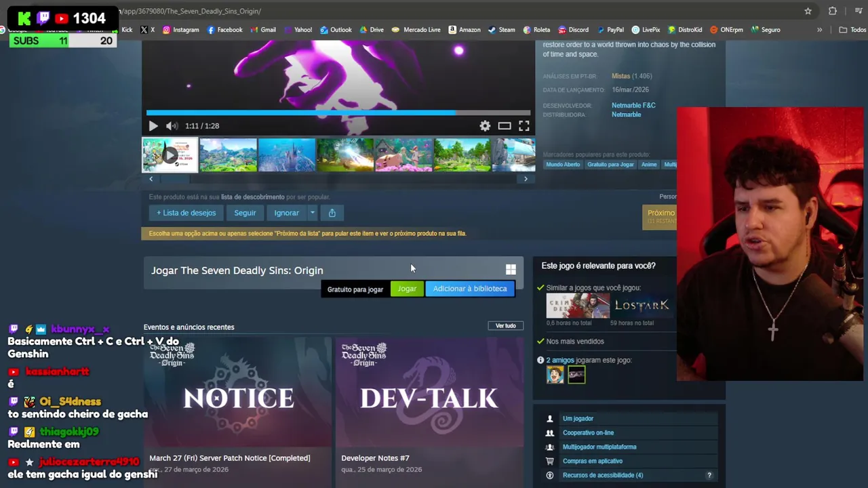Open video player settings gear
Image resolution: width=868 pixels, height=488 pixels.
pos(485,126)
